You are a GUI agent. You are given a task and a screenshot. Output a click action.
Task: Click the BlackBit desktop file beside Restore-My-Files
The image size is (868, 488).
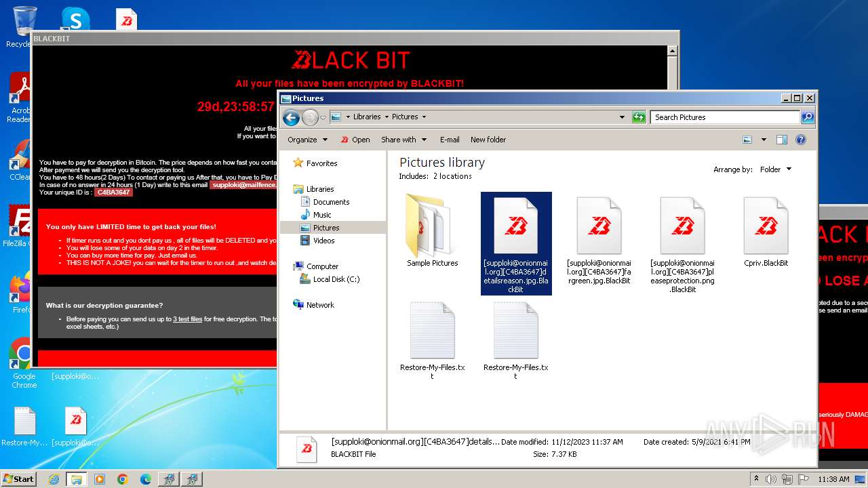coord(75,426)
